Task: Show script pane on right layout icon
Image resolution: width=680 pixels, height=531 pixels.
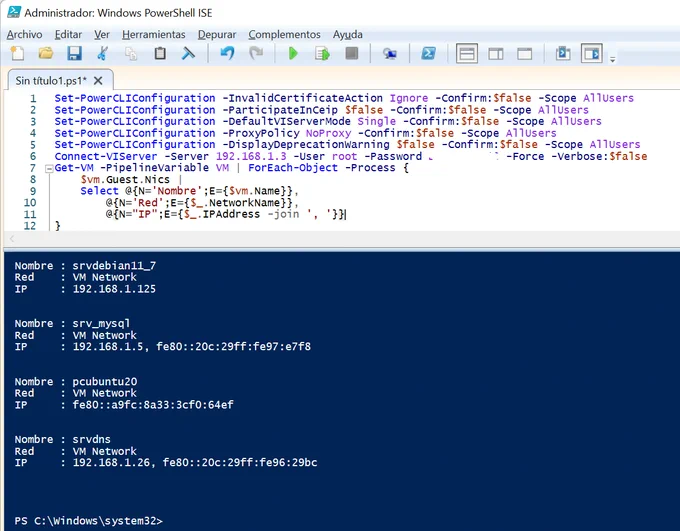Action: coord(496,54)
